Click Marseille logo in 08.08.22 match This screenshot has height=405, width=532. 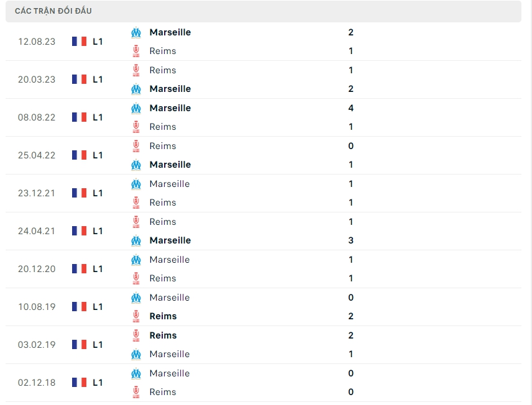136,108
